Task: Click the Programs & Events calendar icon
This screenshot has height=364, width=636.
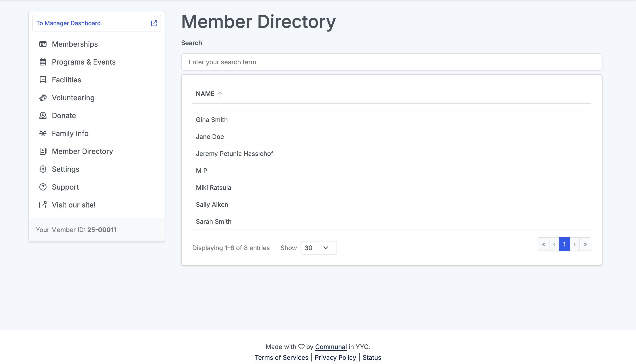Action: tap(43, 62)
